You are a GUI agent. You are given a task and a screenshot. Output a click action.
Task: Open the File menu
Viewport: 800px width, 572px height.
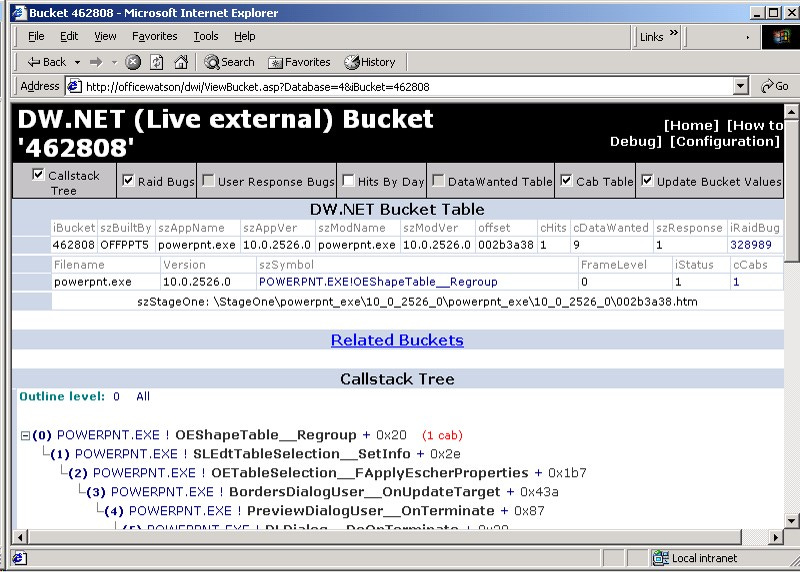point(36,36)
